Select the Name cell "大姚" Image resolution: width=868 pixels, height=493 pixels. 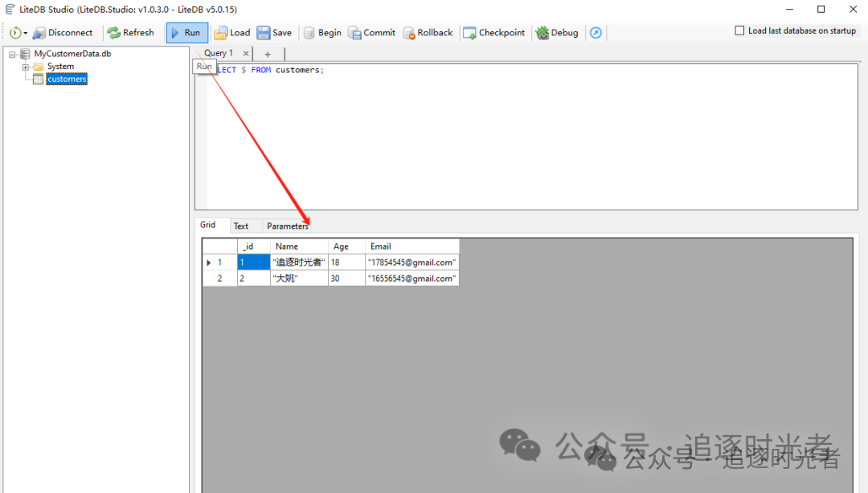tap(299, 279)
